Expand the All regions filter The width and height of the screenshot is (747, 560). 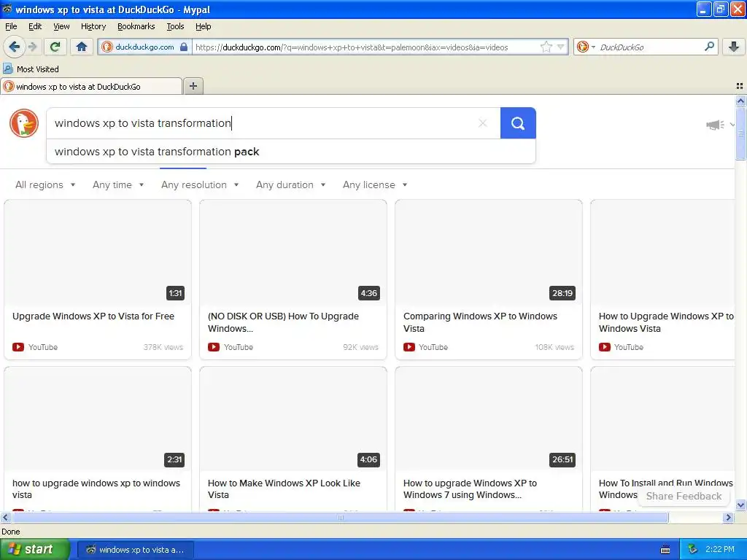[x=45, y=184]
